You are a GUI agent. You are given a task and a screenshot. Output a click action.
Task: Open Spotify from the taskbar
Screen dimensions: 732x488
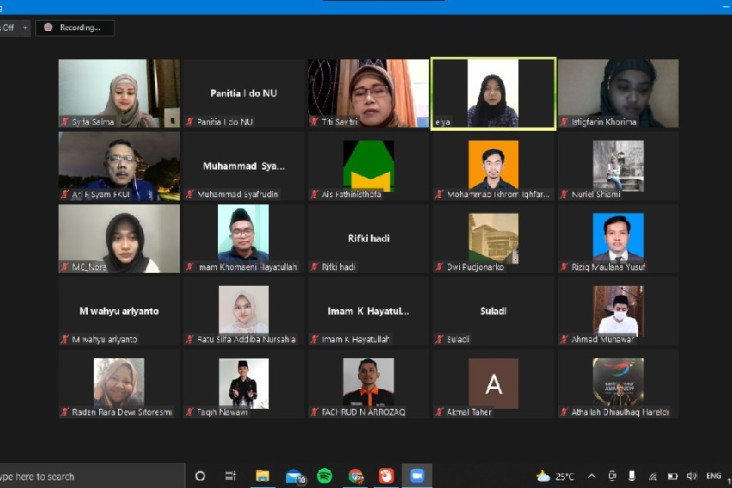[x=324, y=476]
